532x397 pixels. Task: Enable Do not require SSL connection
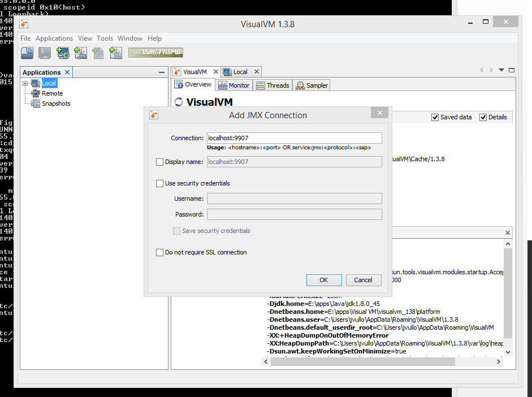(x=159, y=252)
